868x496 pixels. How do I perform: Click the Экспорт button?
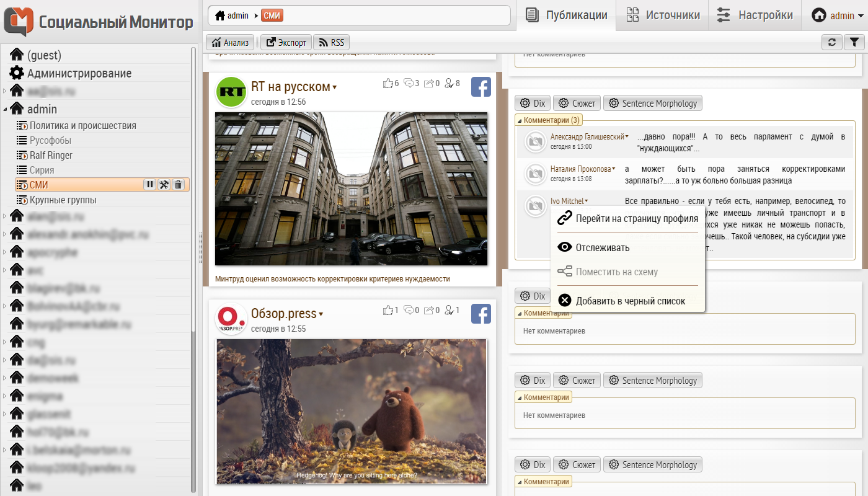[x=286, y=42]
